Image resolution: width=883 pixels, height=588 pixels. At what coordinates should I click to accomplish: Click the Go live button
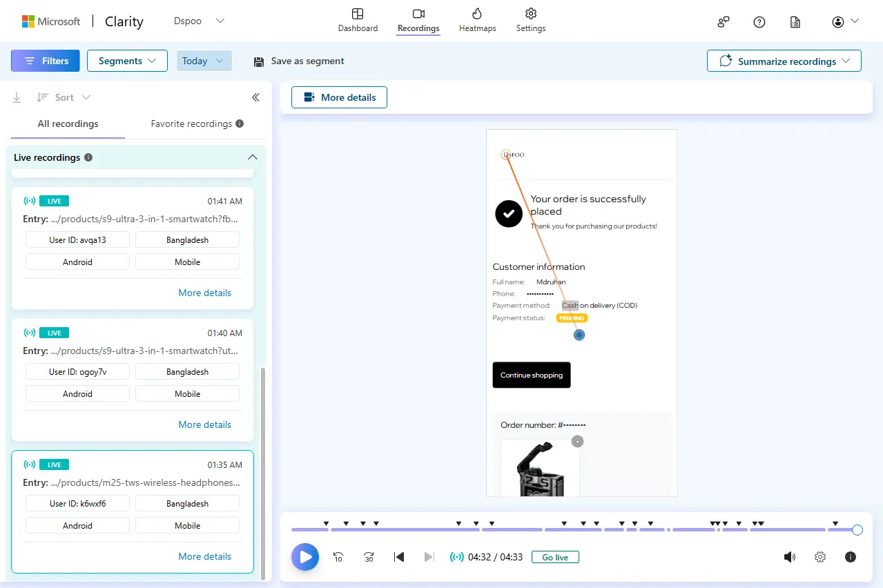[555, 557]
